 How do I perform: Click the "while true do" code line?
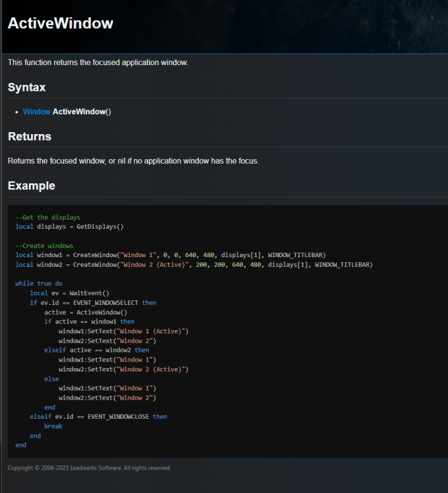coord(39,284)
